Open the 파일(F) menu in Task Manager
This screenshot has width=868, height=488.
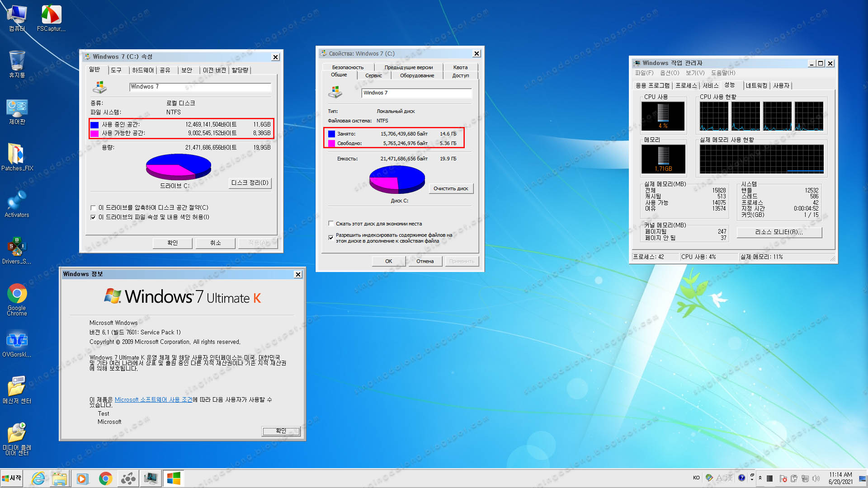(x=645, y=73)
